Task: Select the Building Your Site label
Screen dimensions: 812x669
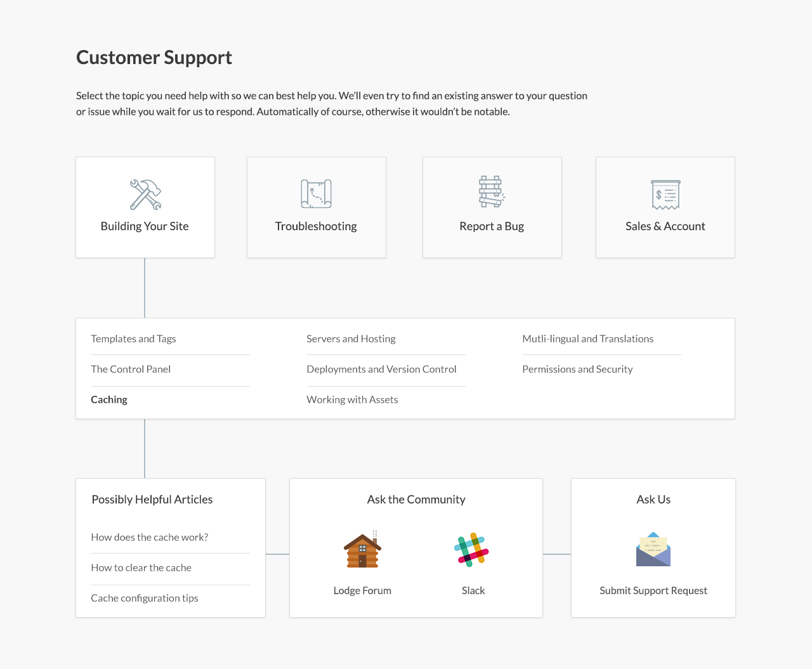Action: 145,226
